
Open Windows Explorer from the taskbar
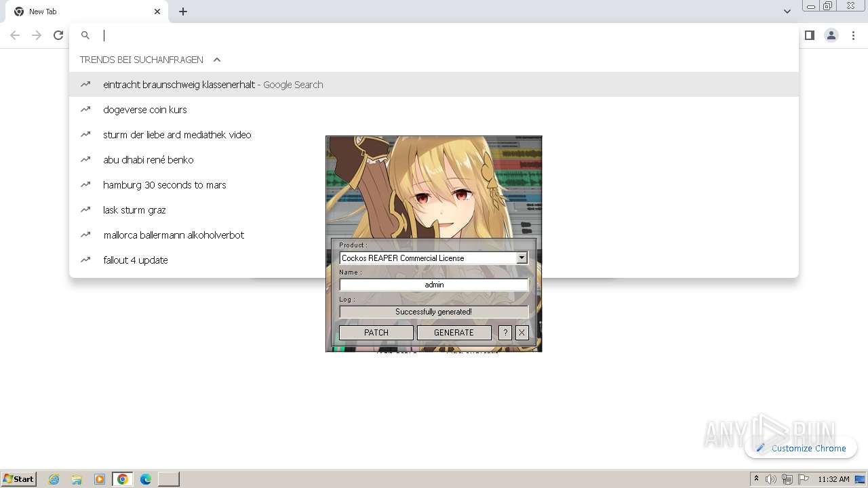77,479
